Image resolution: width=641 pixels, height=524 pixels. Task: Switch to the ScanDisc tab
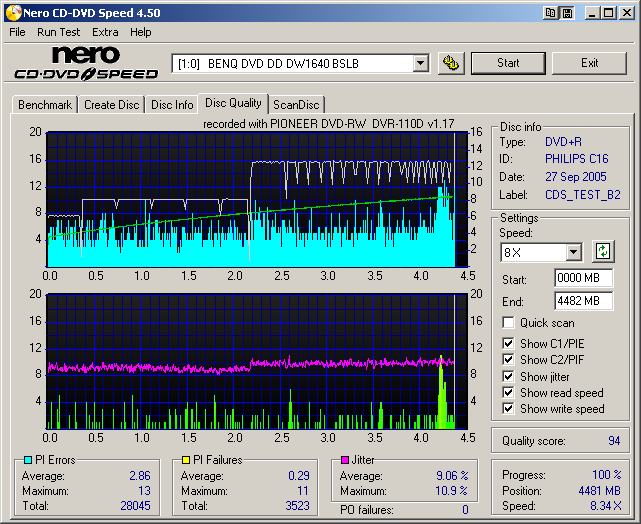click(x=296, y=105)
